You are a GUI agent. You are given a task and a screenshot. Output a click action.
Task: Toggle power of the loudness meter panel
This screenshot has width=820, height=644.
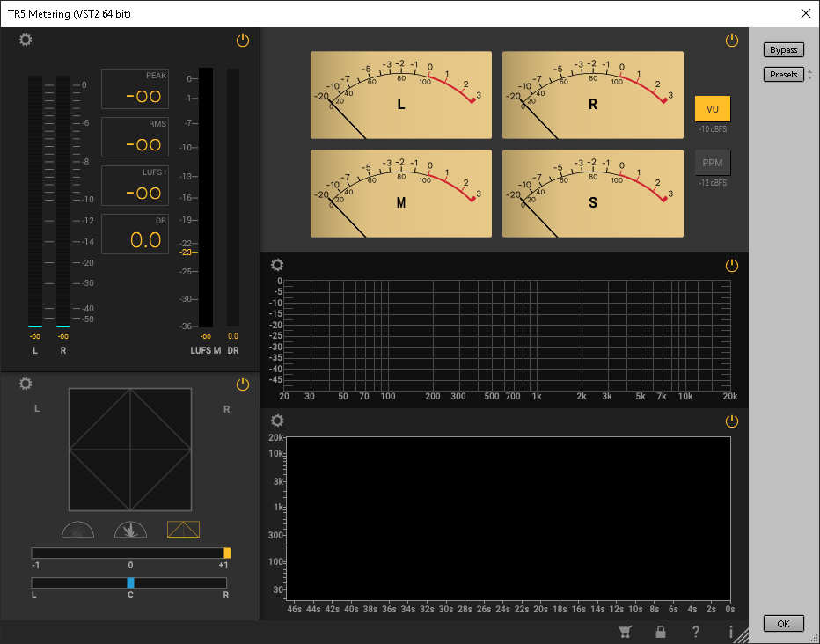click(243, 40)
